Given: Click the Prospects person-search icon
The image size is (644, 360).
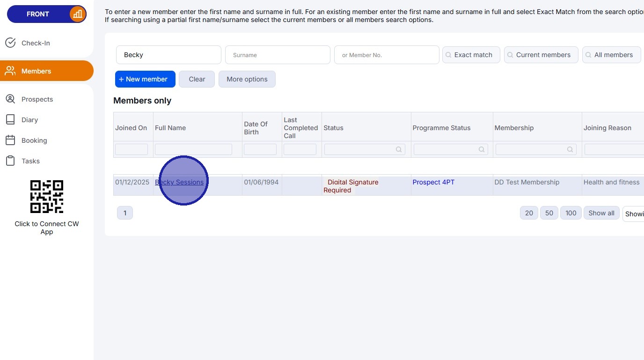Looking at the screenshot, I should tap(10, 99).
